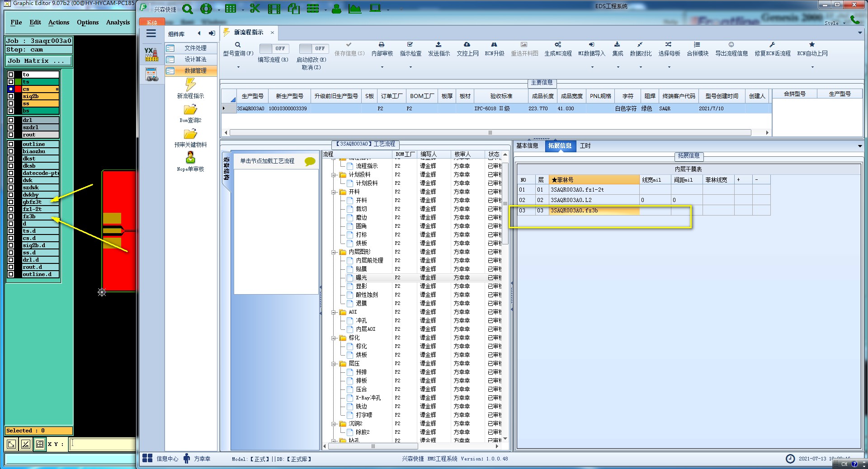Viewport: 868px width, 469px height.
Task: Switch to the 基本信息 tab
Action: coord(528,145)
